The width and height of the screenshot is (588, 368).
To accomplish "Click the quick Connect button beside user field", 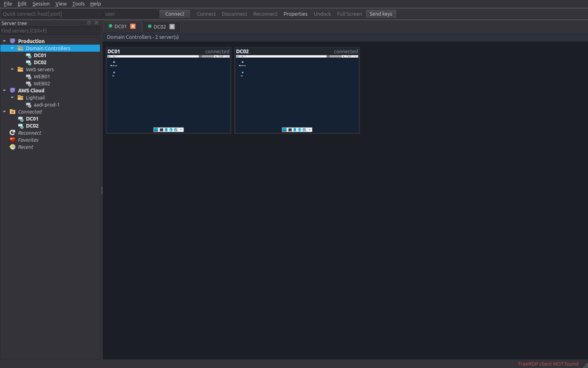I will point(175,14).
